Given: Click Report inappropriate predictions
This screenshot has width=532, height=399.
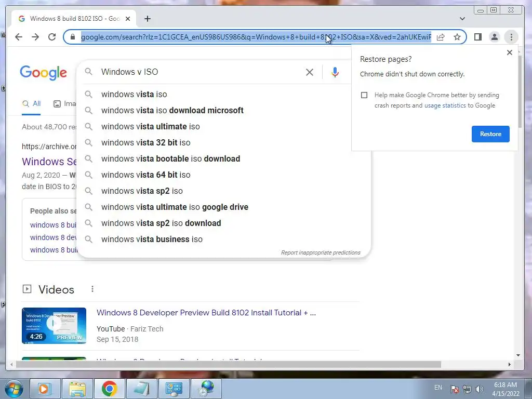Looking at the screenshot, I should pyautogui.click(x=321, y=253).
